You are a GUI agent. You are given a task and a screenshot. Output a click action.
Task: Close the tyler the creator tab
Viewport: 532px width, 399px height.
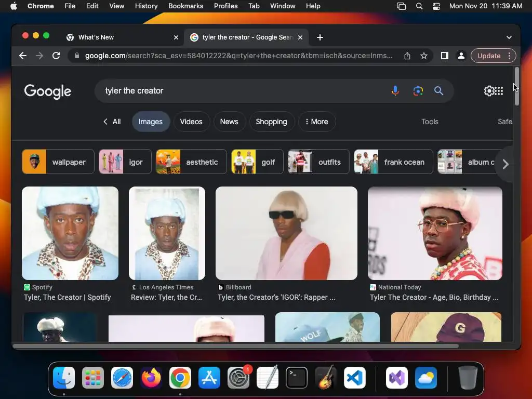click(x=300, y=37)
